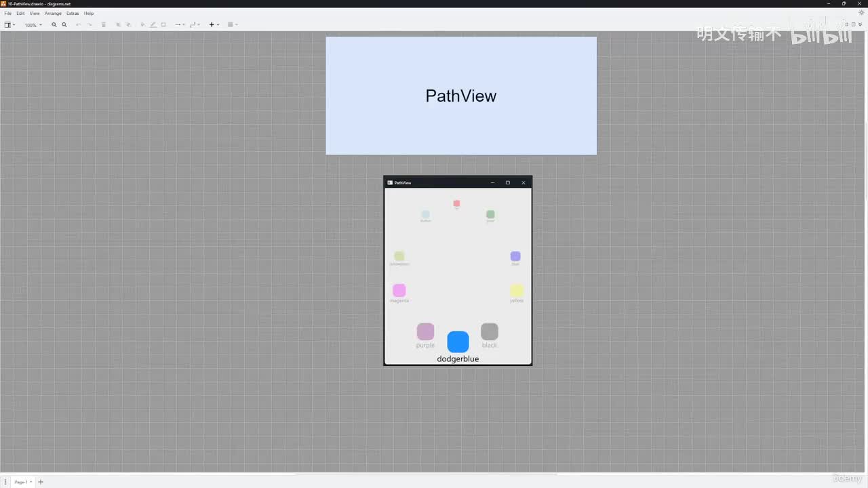Open the Edit menu
The height and width of the screenshot is (488, 868).
[x=20, y=14]
